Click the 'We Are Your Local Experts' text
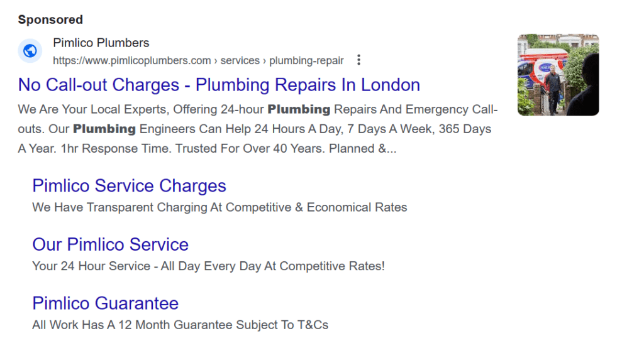The height and width of the screenshot is (348, 644). tap(94, 109)
